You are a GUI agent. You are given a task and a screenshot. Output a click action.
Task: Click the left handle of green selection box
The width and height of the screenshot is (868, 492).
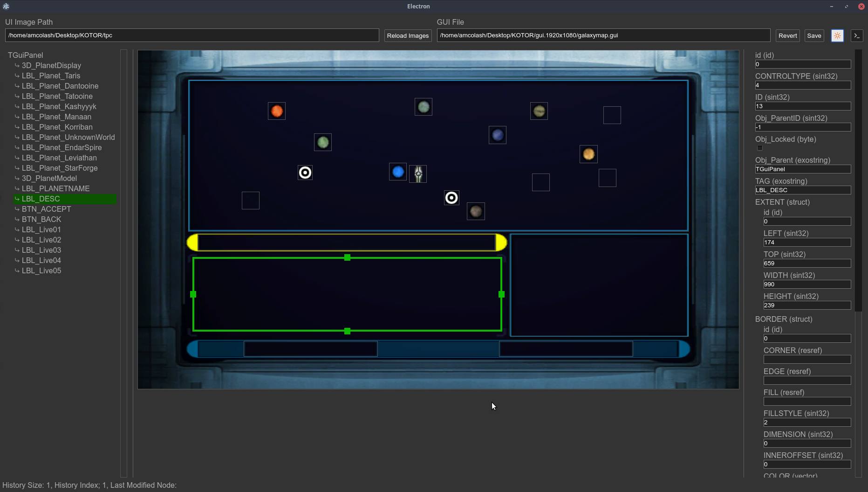pyautogui.click(x=193, y=294)
